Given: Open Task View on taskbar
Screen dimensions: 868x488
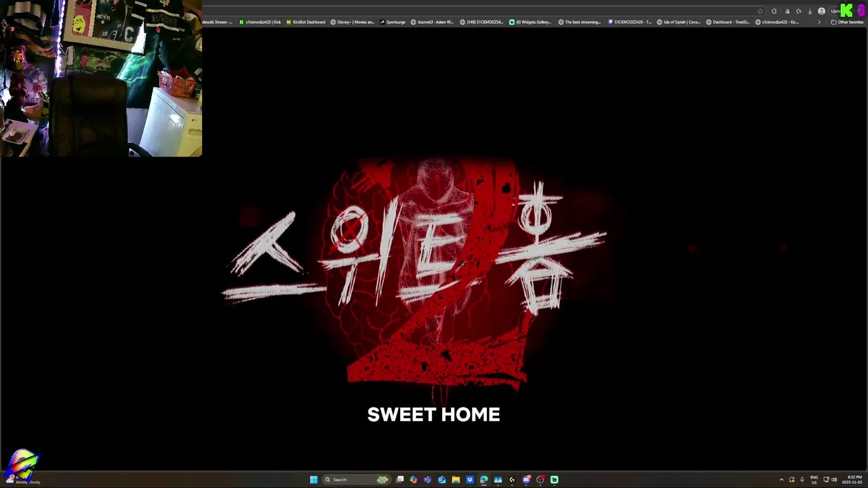Looking at the screenshot, I should point(399,480).
